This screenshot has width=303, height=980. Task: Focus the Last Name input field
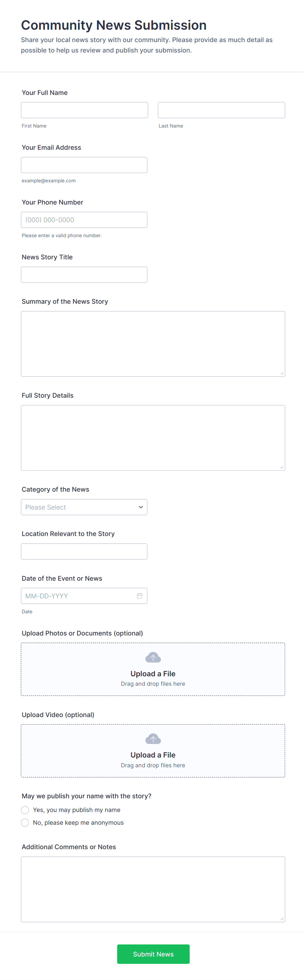coord(221,110)
